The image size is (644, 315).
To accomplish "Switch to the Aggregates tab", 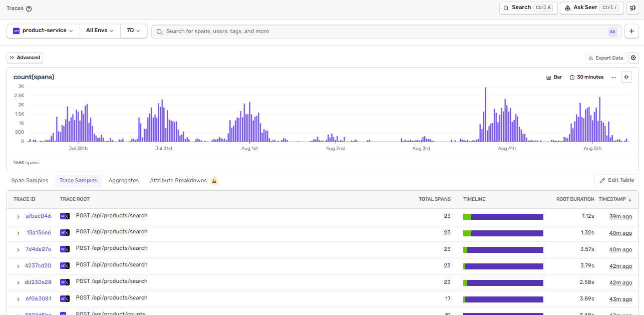I will (124, 181).
